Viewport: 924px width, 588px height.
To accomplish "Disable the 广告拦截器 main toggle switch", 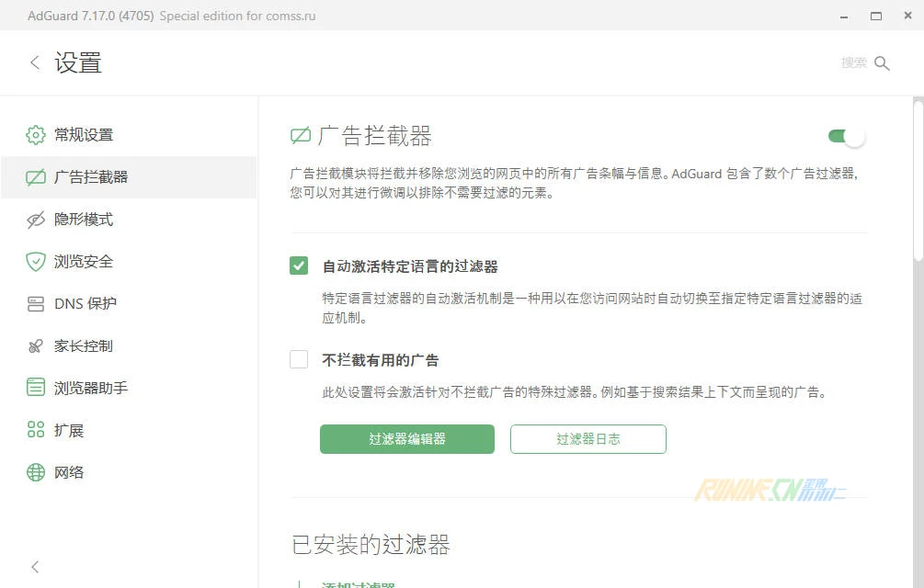I will [846, 137].
